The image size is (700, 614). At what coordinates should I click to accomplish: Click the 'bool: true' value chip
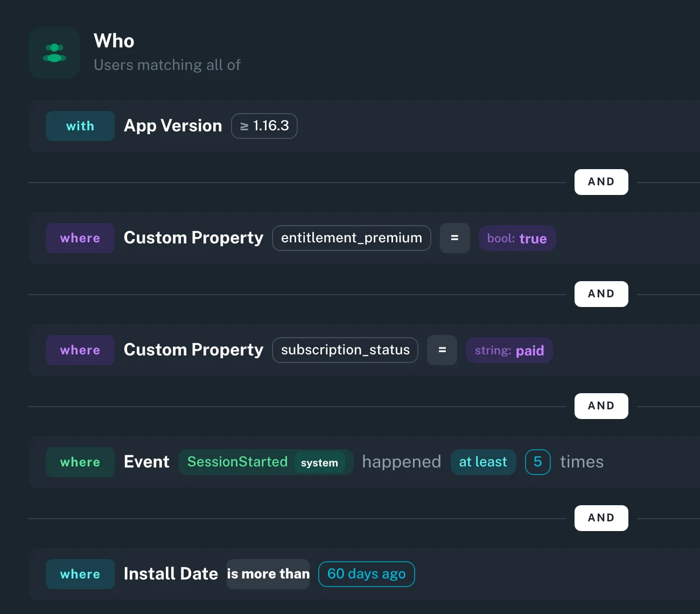point(517,238)
